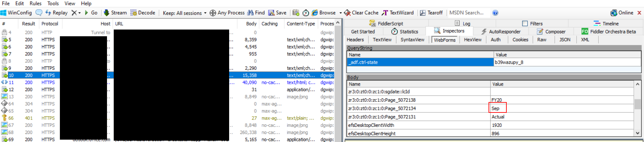Toggle Any Process target filter
Viewport: 644px width, 142px height.
click(x=227, y=13)
